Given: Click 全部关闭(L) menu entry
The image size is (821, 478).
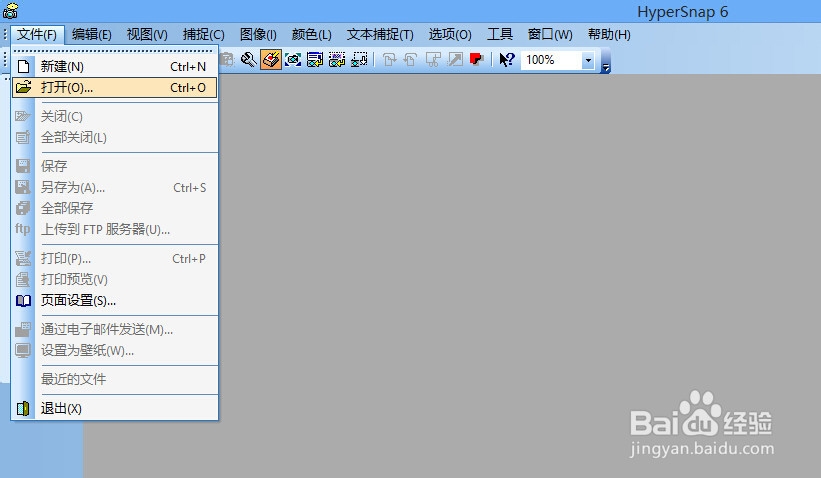Looking at the screenshot, I should (114, 137).
